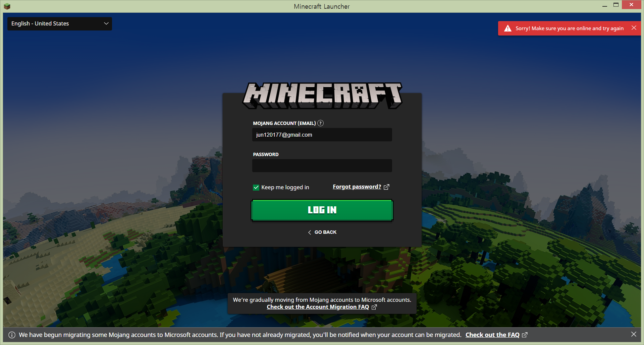Focus the PASSWORD input field
The image size is (644, 345).
[x=322, y=166]
